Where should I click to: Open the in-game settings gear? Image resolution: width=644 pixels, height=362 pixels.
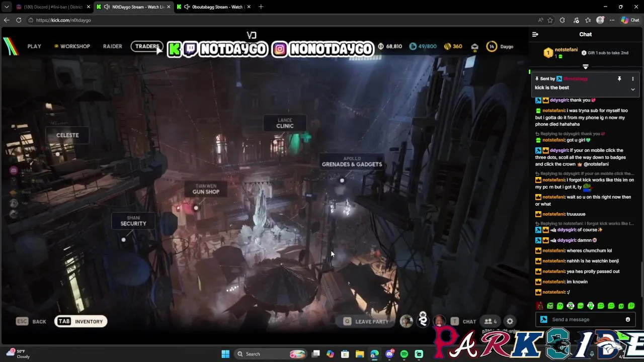coord(510,321)
